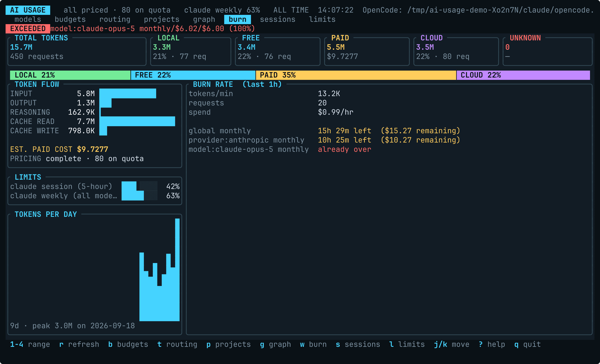The height and width of the screenshot is (364, 600).
Task: Open help via the '? help' footer hint
Action: tap(492, 344)
